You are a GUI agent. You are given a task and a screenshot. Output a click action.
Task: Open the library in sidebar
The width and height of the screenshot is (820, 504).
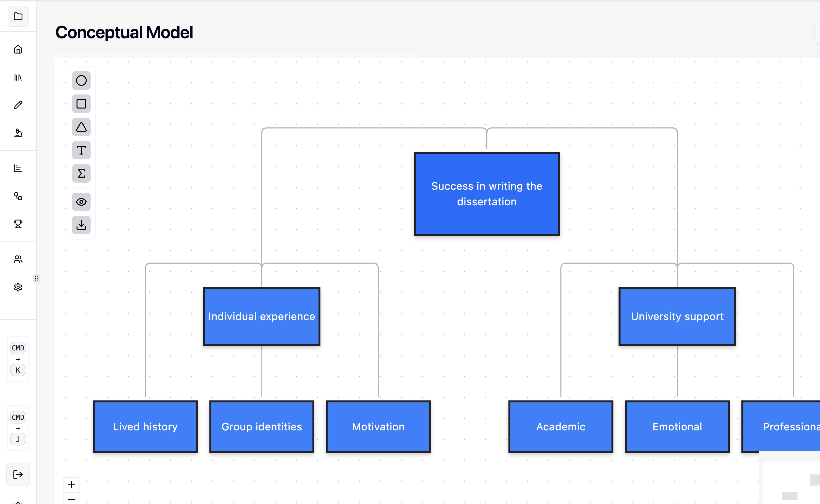[x=18, y=77]
